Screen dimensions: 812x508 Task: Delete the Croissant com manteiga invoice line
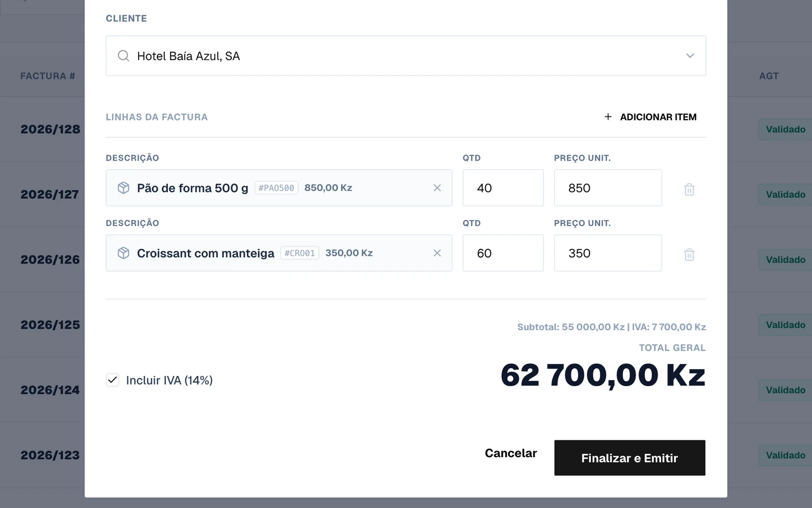tap(689, 255)
